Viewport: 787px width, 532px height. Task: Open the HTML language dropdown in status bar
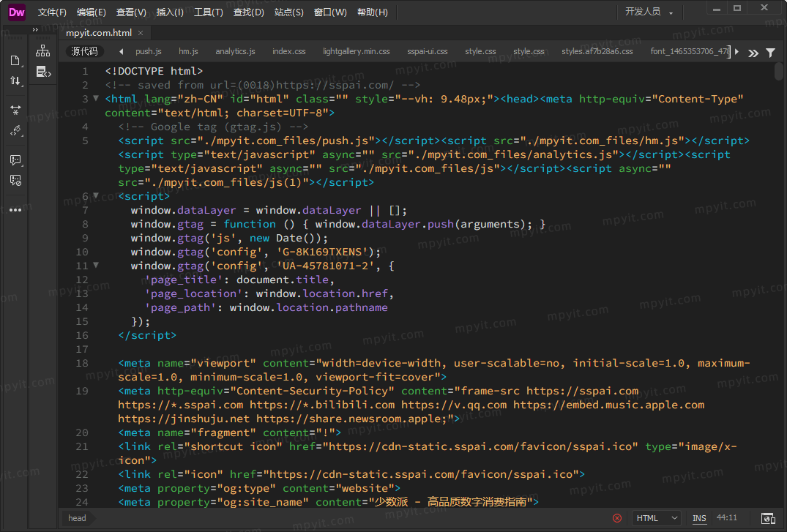[657, 518]
